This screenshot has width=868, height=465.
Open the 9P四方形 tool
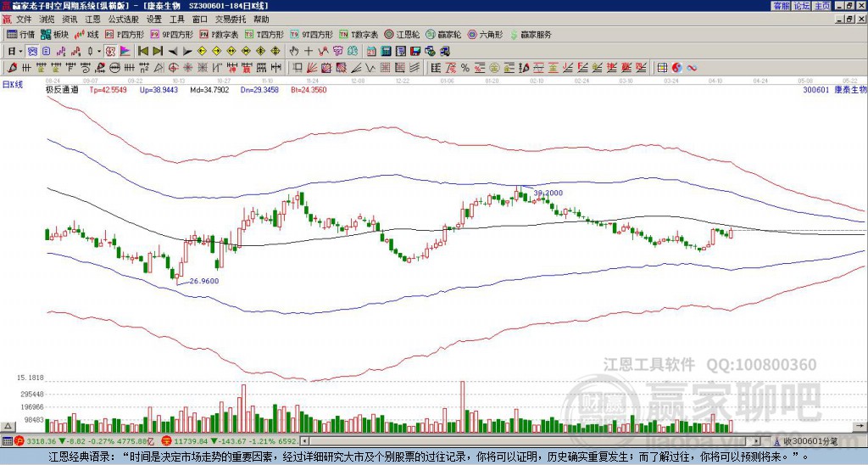172,34
